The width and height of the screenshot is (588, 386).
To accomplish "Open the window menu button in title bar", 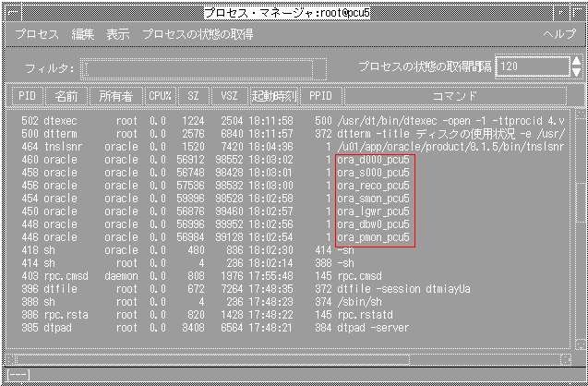I will tap(14, 14).
